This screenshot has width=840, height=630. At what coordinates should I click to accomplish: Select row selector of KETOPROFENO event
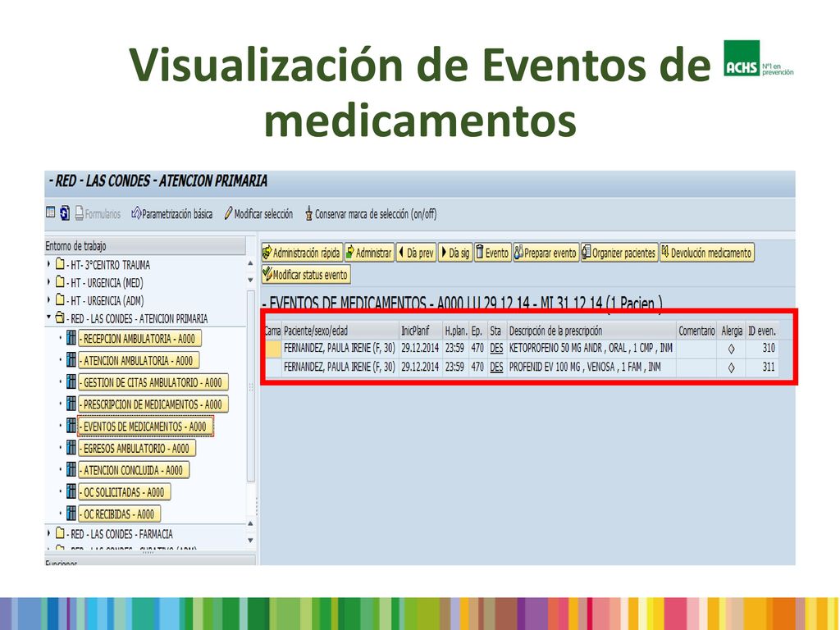[x=273, y=349]
